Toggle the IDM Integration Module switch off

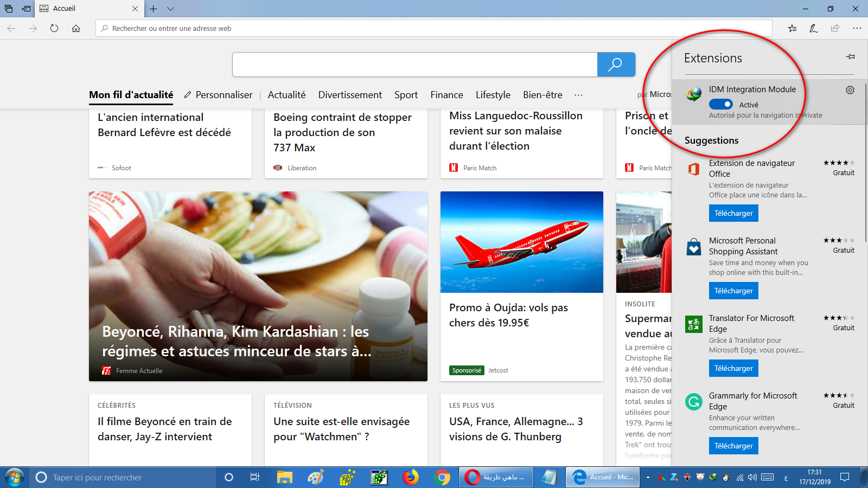(720, 104)
